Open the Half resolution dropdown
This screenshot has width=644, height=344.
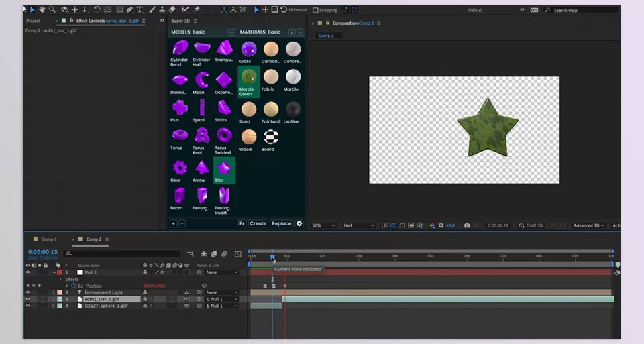point(358,225)
